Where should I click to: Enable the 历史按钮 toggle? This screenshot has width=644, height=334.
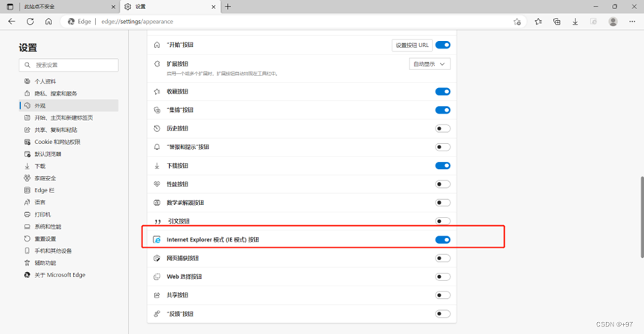click(x=443, y=128)
